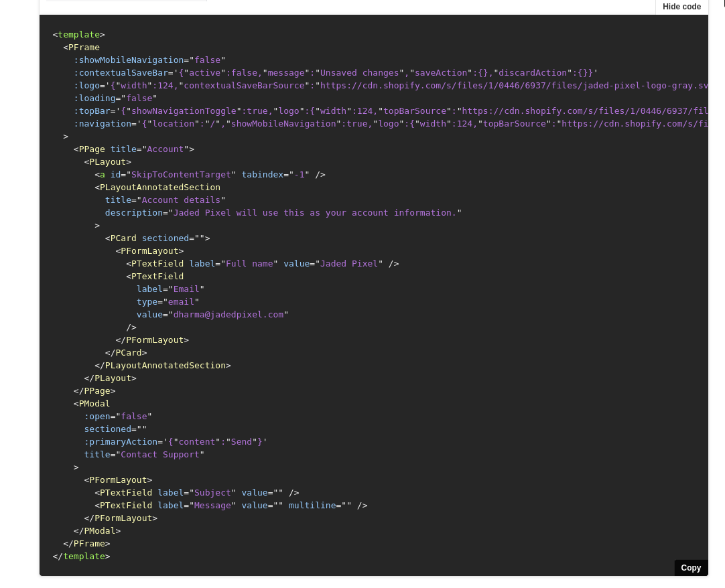Click the opening PLayout tag

(108, 162)
